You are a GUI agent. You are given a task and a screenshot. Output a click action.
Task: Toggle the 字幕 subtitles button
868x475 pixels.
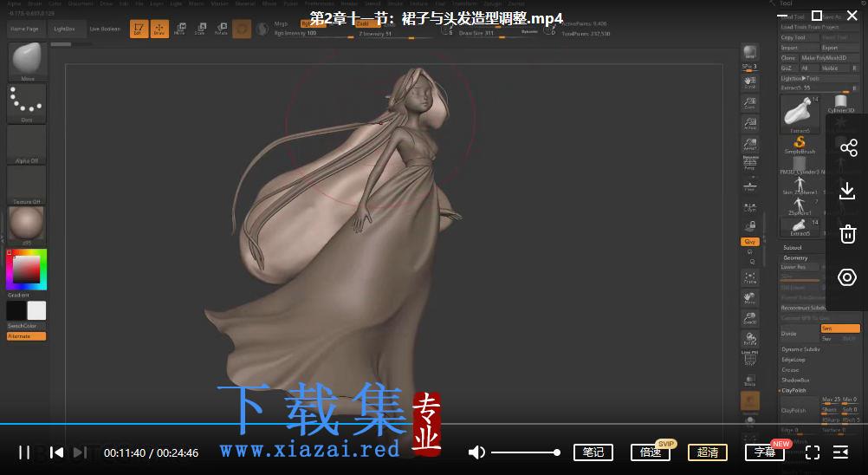click(765, 452)
